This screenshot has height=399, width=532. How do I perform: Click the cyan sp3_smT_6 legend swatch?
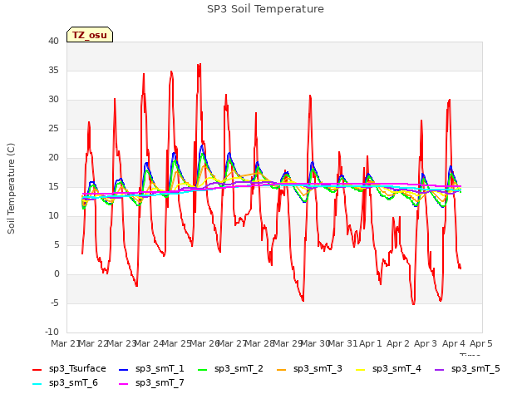[37, 384]
